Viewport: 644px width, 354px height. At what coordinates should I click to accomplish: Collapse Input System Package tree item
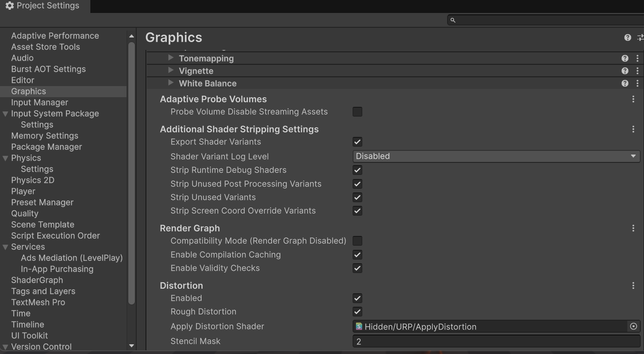click(6, 114)
